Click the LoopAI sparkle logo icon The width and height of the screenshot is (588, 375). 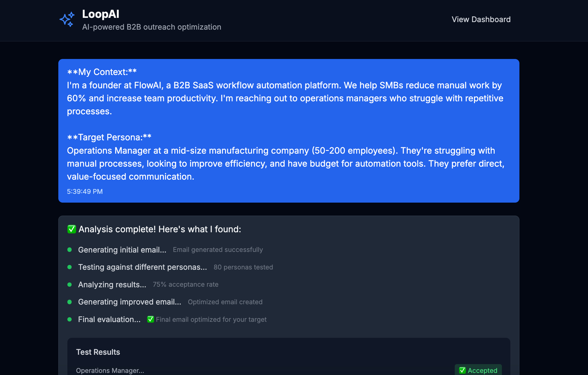click(67, 20)
